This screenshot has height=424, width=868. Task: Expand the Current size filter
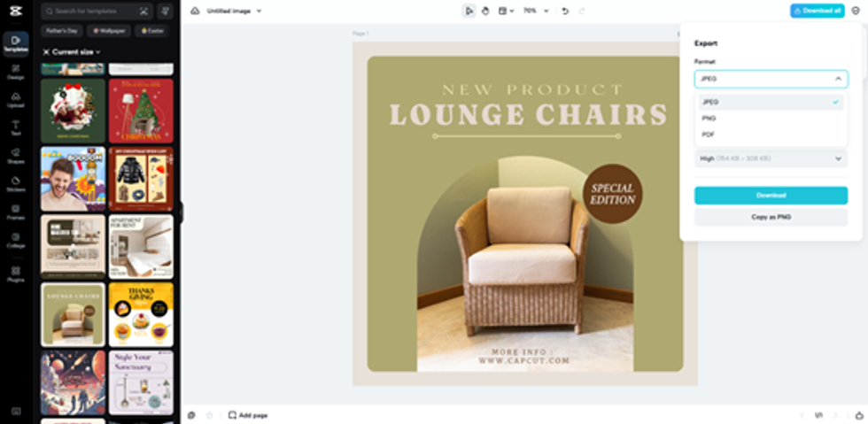tap(72, 52)
